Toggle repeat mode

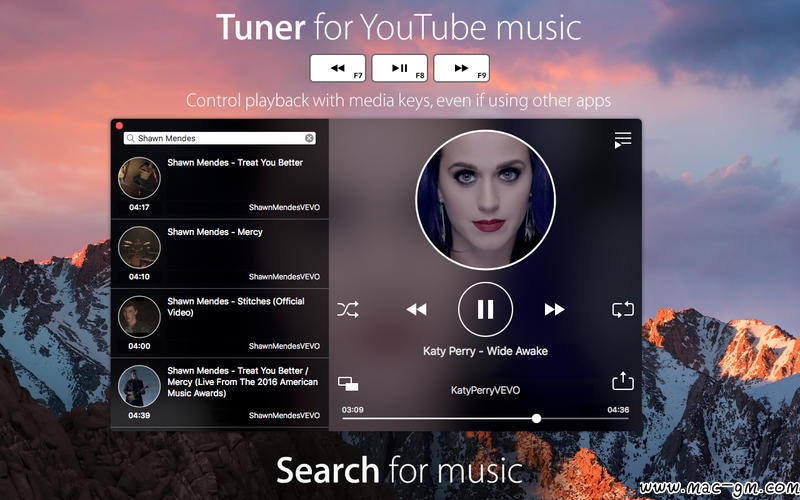622,310
